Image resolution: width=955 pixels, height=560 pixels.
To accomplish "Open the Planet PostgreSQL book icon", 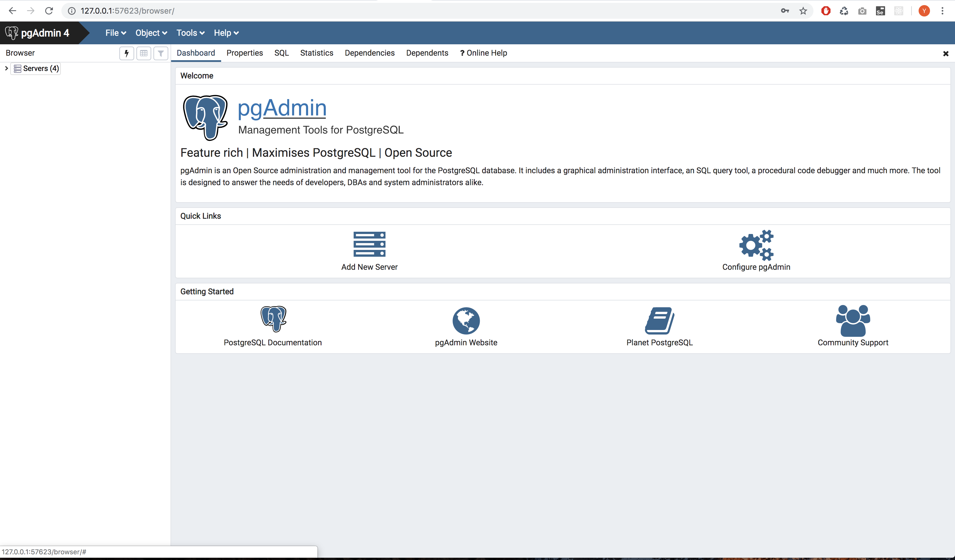I will pos(659,321).
